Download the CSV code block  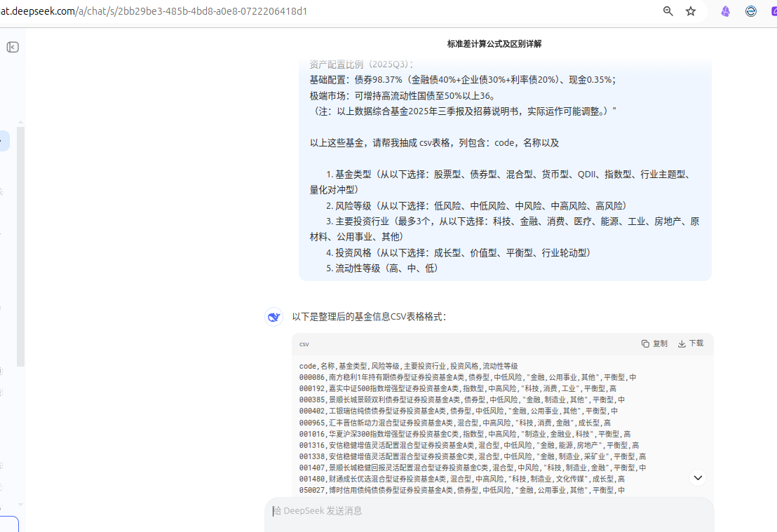click(x=690, y=343)
